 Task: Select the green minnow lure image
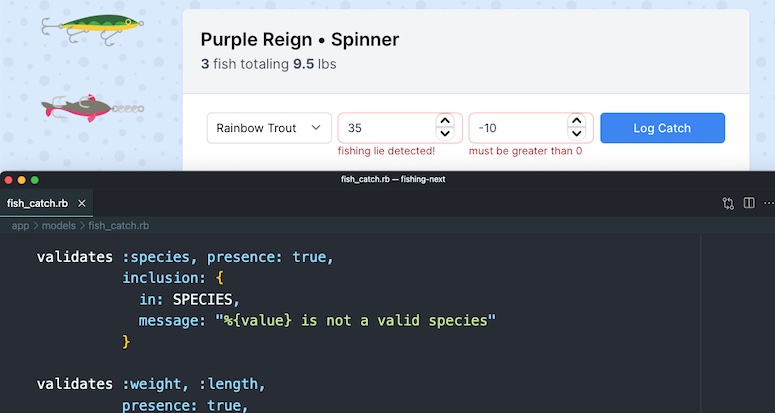(x=92, y=29)
